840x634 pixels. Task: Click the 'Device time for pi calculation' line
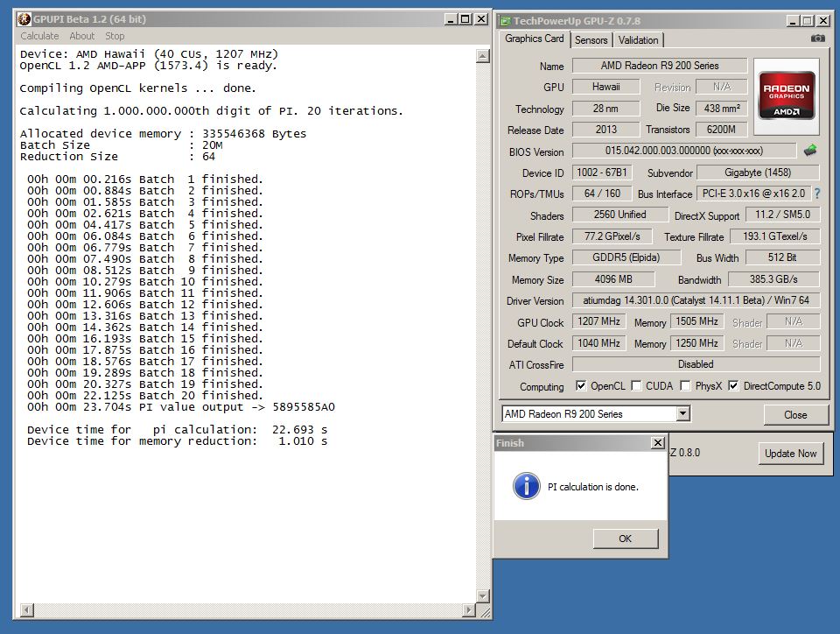(178, 430)
